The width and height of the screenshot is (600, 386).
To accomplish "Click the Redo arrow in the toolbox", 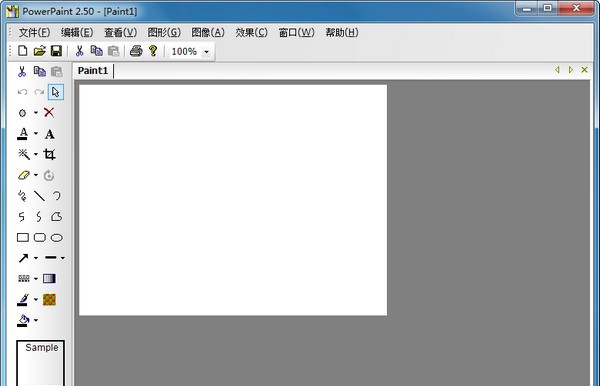I will [x=39, y=92].
